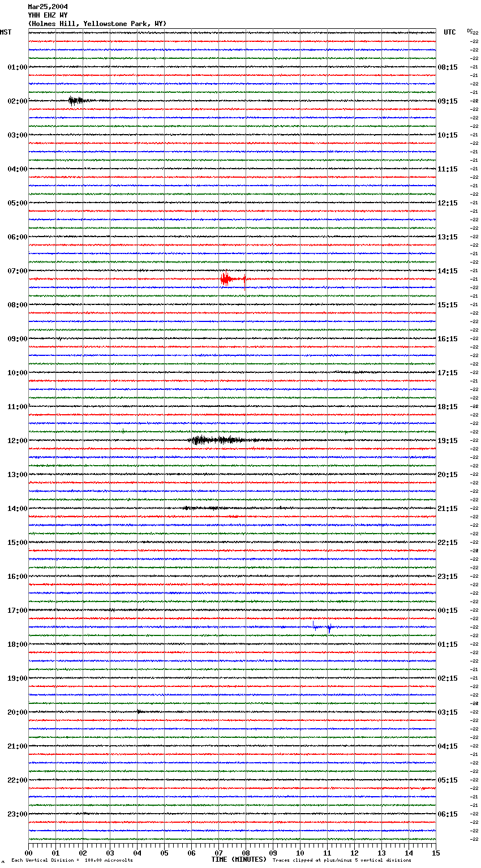Click the Mar25,2004 date header
Screen dimensions: 481x868
coord(48,7)
